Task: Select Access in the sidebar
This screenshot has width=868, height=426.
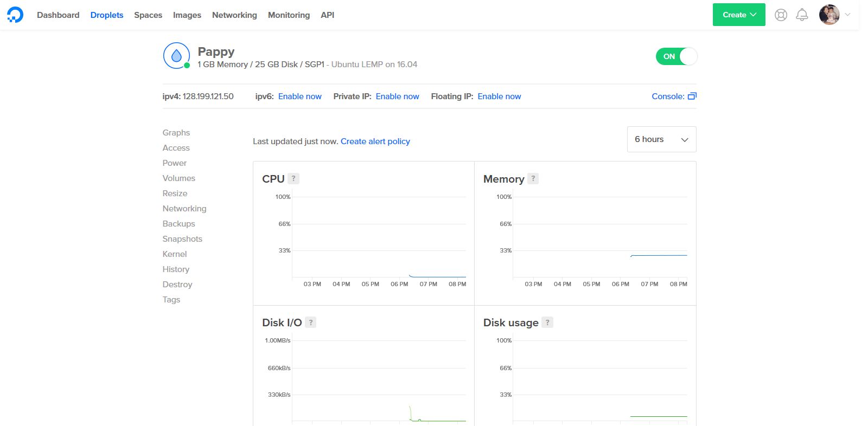Action: (x=176, y=147)
